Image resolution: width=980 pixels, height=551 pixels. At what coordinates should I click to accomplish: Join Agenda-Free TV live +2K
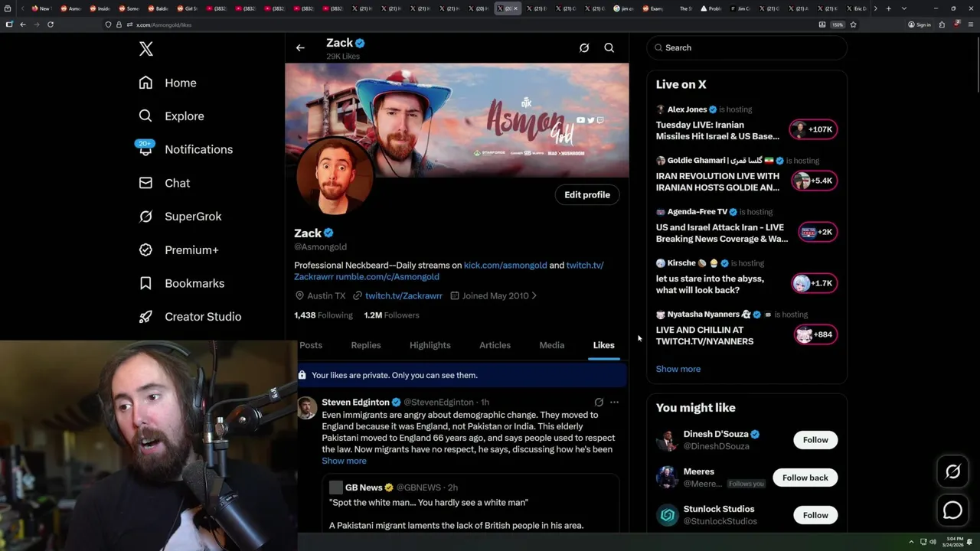click(818, 232)
